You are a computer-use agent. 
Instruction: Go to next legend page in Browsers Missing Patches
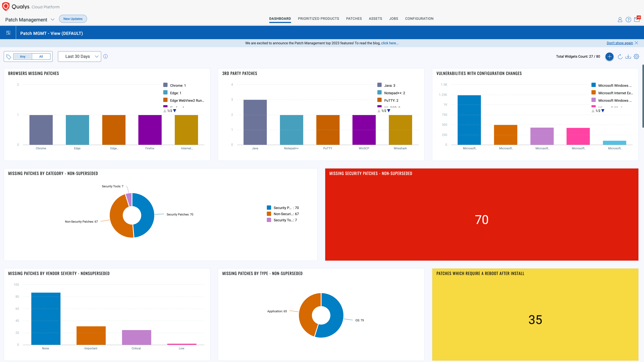click(x=175, y=111)
